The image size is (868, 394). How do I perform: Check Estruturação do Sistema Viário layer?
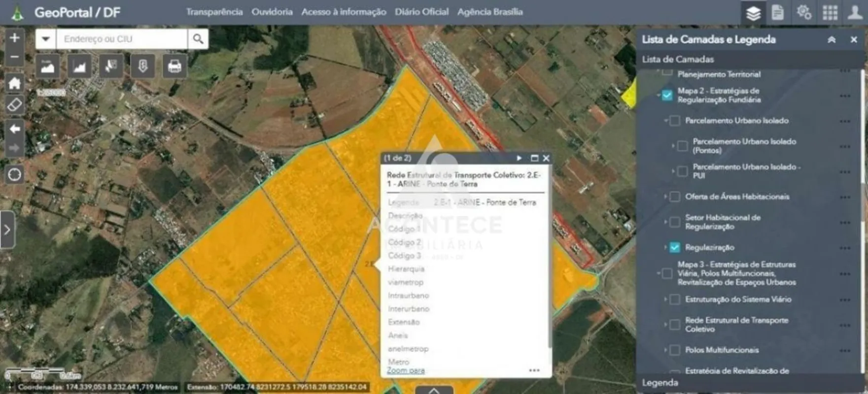click(675, 299)
